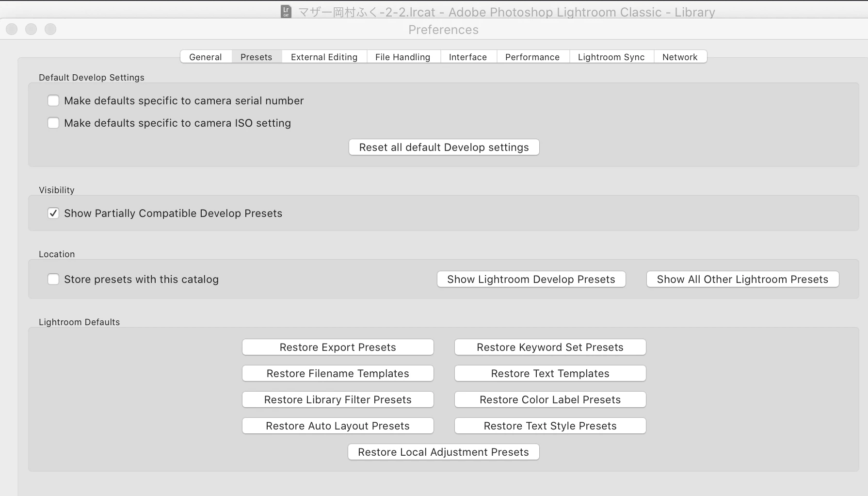868x496 pixels.
Task: Click Restore Filename Templates
Action: [338, 373]
